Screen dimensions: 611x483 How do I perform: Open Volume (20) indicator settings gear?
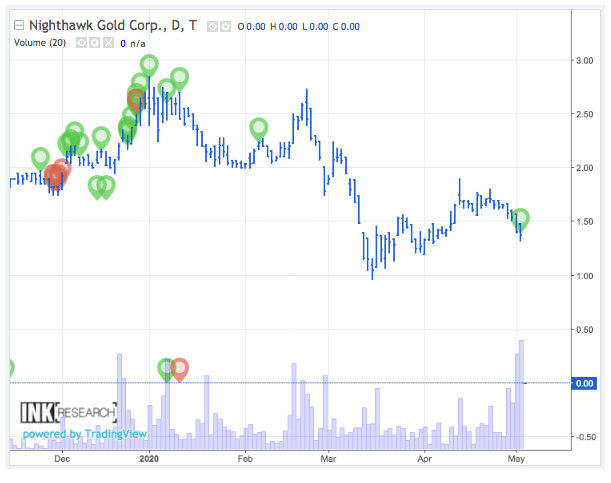pyautogui.click(x=95, y=42)
